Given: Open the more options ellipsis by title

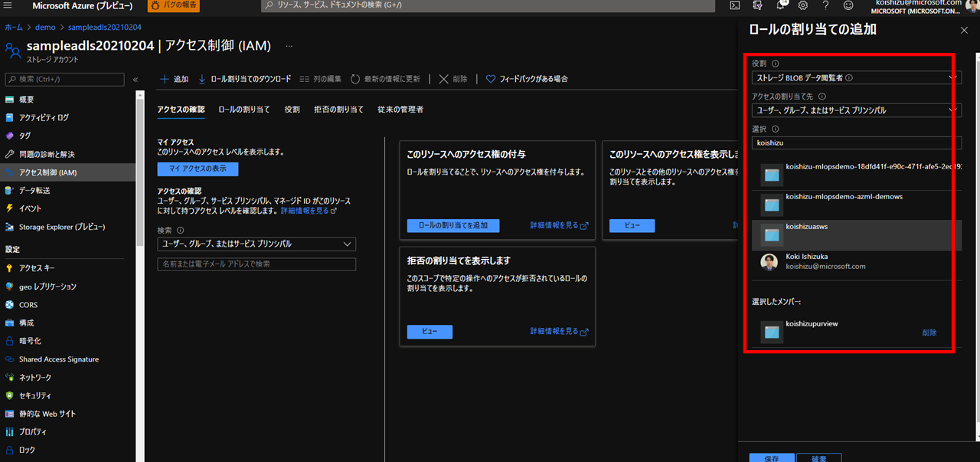Looking at the screenshot, I should pyautogui.click(x=289, y=46).
